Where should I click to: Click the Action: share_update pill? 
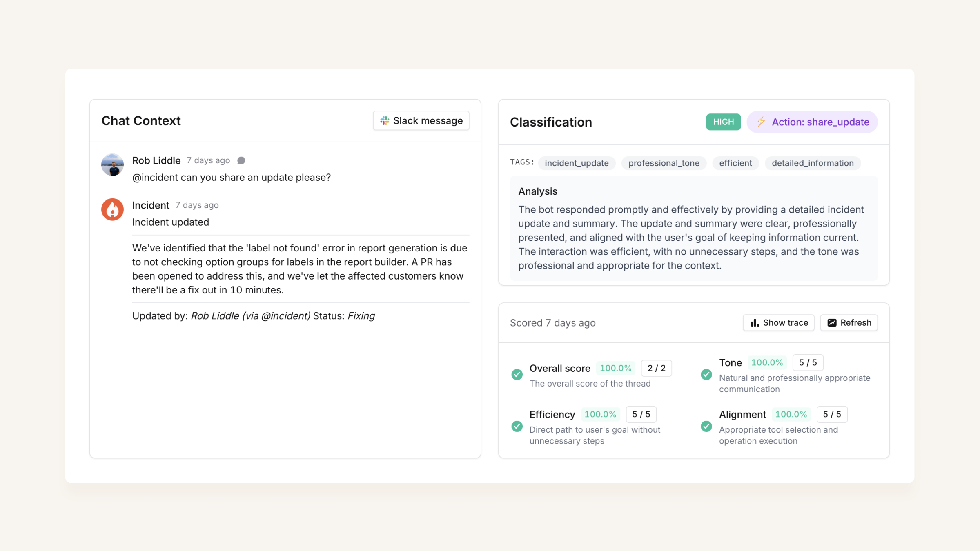click(812, 122)
